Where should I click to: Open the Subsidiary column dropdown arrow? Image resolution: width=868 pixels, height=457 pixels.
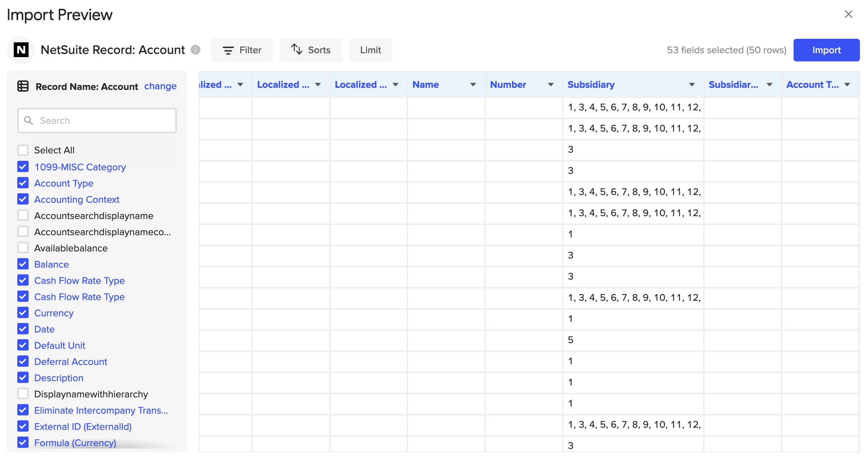tap(692, 85)
